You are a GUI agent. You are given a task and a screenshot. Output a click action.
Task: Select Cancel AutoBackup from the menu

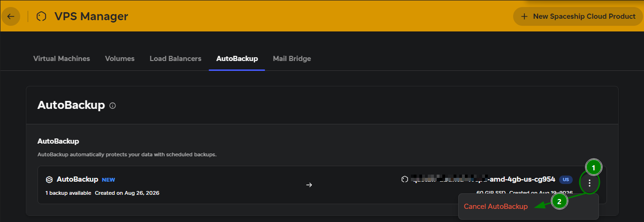click(x=496, y=207)
